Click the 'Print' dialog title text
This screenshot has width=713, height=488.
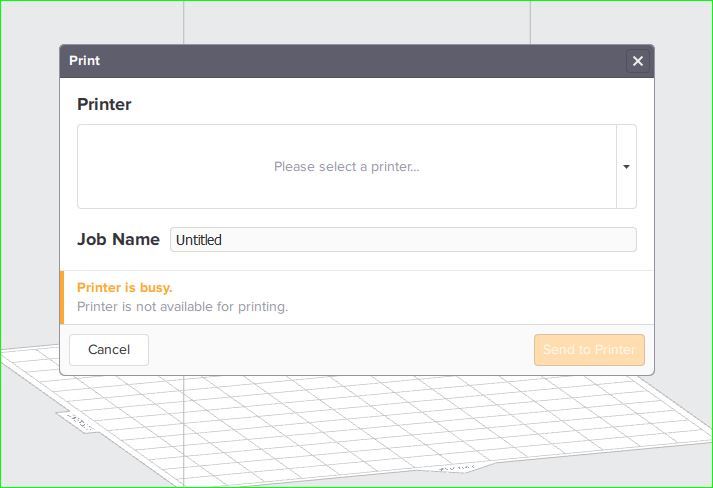click(x=84, y=60)
